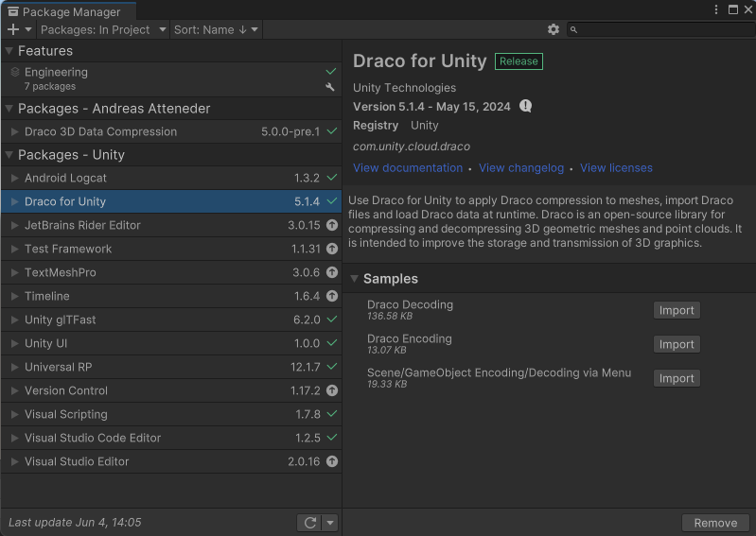Click update arrow icon for Test Framework

(x=332, y=249)
